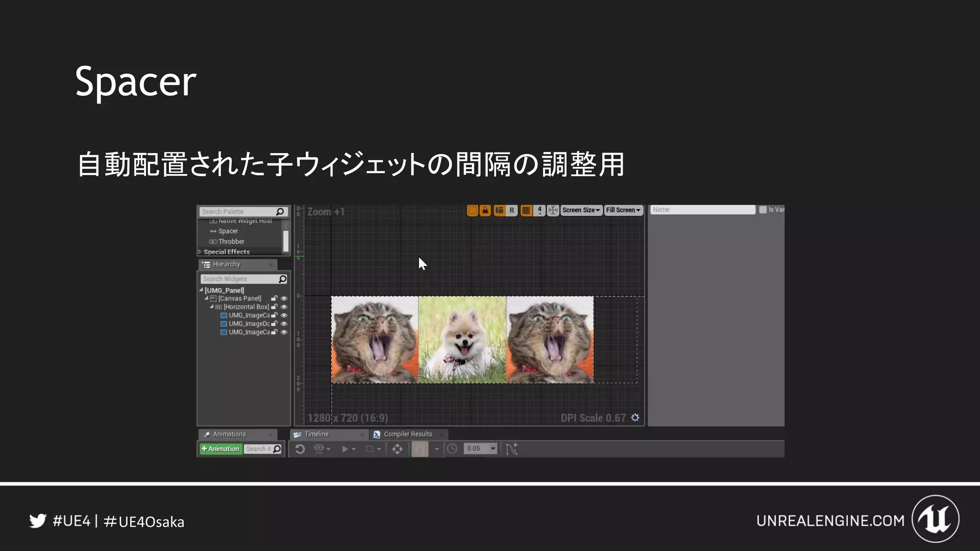Viewport: 980px width, 551px height.
Task: Click the timeline key color swatch
Action: tap(420, 449)
